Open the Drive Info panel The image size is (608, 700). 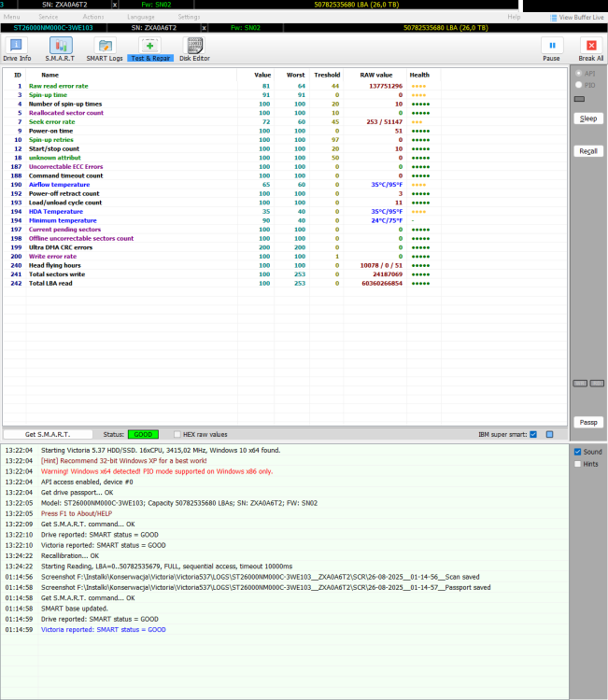click(17, 49)
